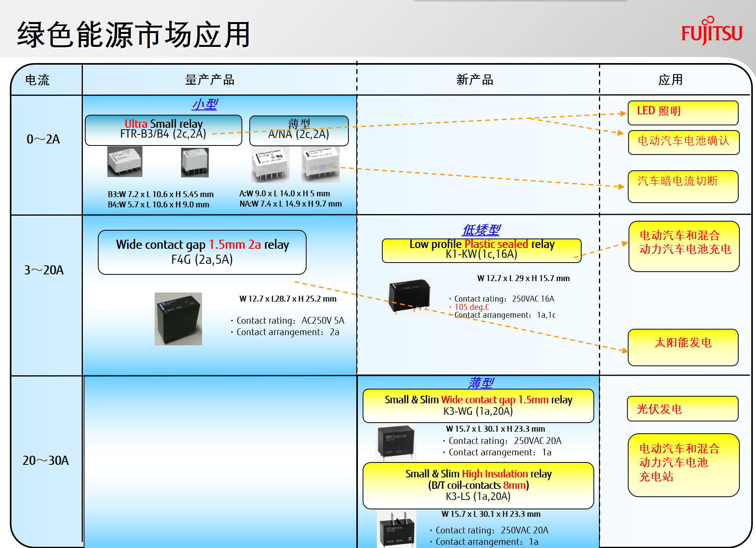Click the 低矮型 underlined link
Screen dimensions: 756x548
click(x=481, y=229)
